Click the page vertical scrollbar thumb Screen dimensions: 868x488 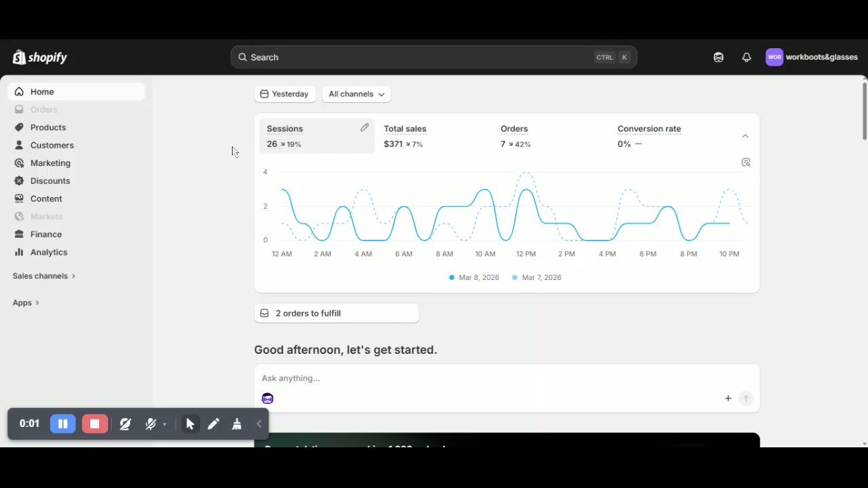click(x=865, y=110)
